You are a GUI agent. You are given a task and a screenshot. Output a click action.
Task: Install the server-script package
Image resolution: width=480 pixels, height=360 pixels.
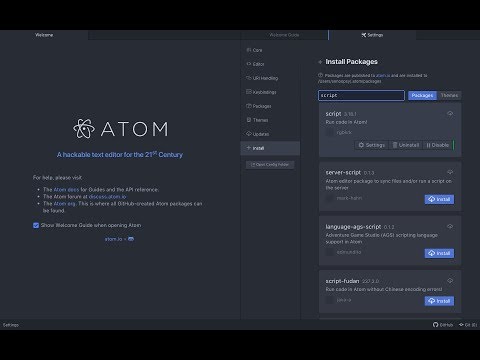point(439,199)
